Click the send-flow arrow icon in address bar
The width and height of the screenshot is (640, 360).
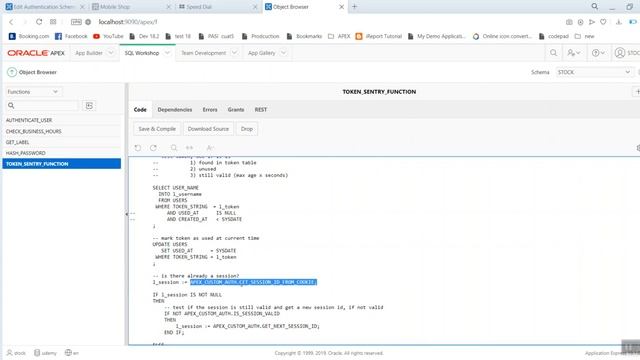tap(592, 22)
